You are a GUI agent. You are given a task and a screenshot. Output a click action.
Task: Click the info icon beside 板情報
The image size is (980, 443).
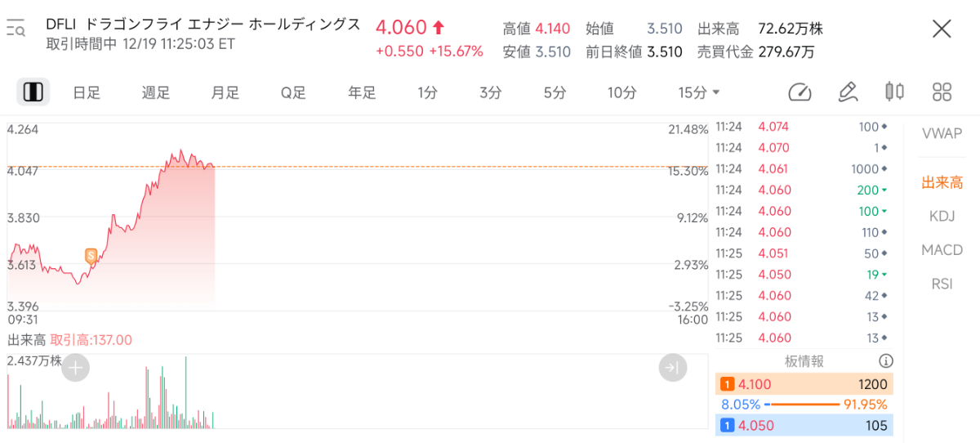[x=885, y=361]
